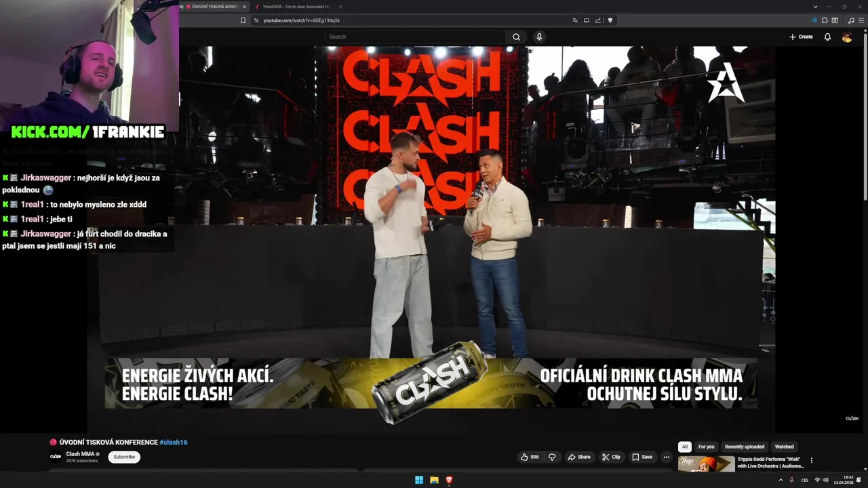Click 257K subscribers text
Image resolution: width=868 pixels, height=488 pixels.
(82, 461)
